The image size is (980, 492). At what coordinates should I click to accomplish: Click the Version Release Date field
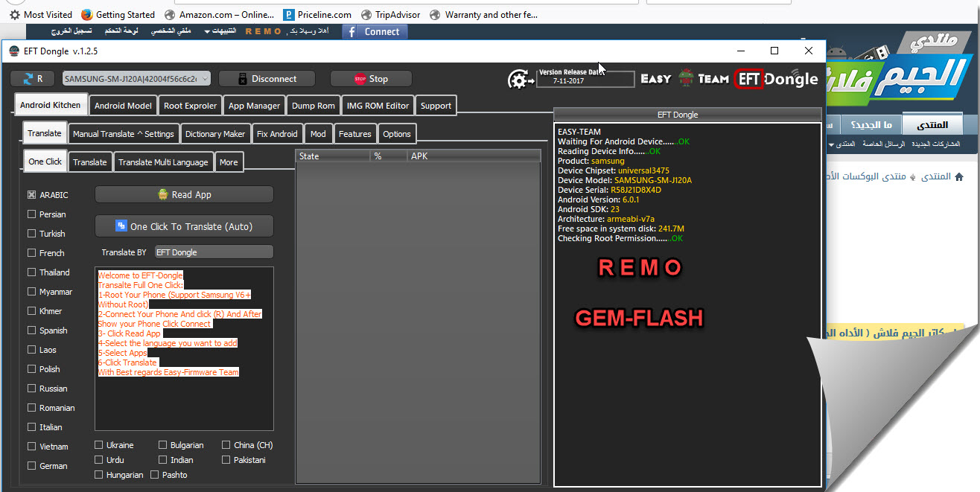(585, 80)
